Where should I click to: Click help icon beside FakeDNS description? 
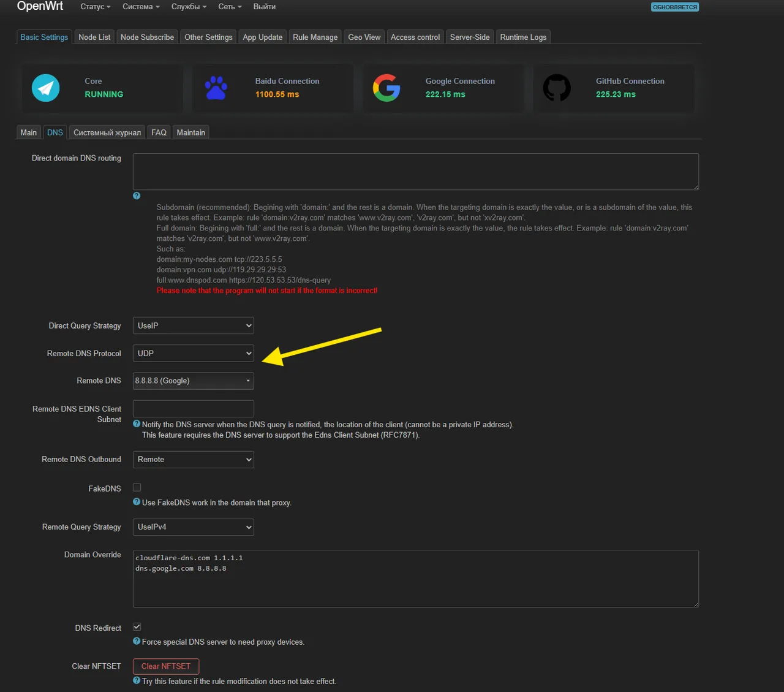pos(137,501)
